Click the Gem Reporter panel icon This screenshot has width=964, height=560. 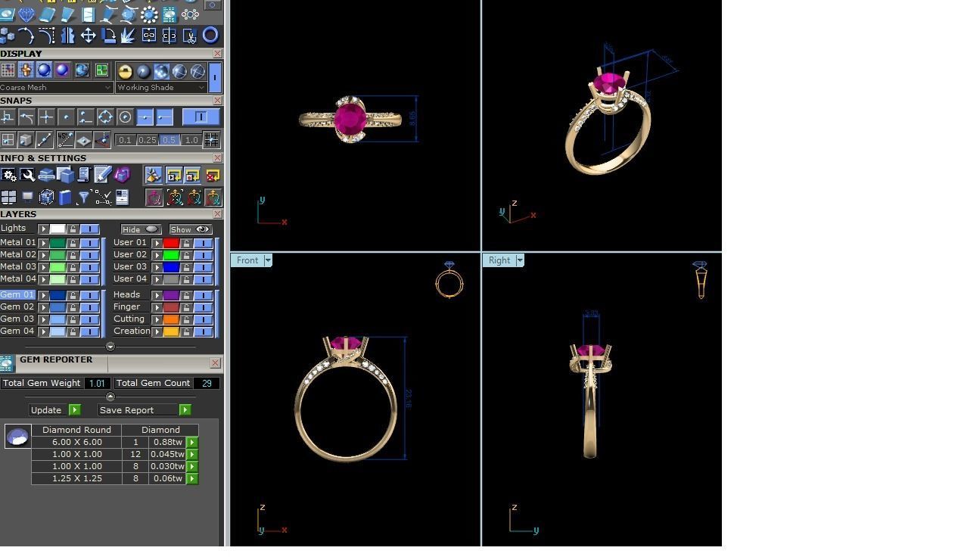[7, 363]
